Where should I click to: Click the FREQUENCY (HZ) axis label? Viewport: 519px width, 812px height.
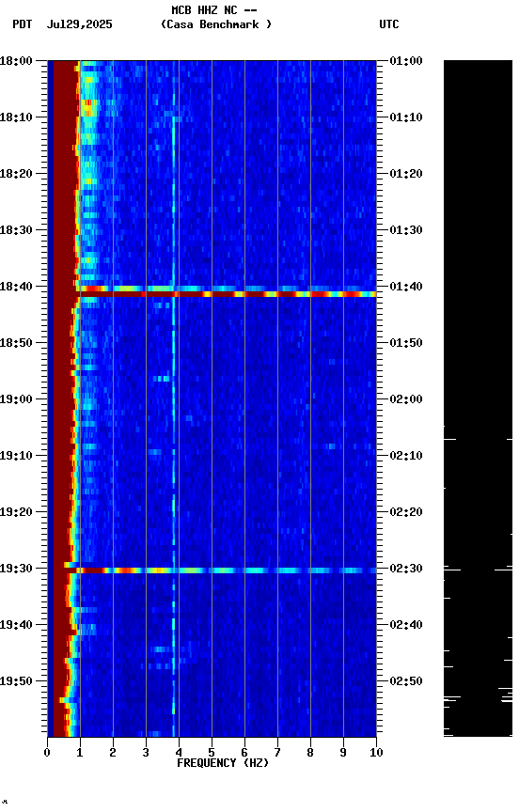(223, 763)
